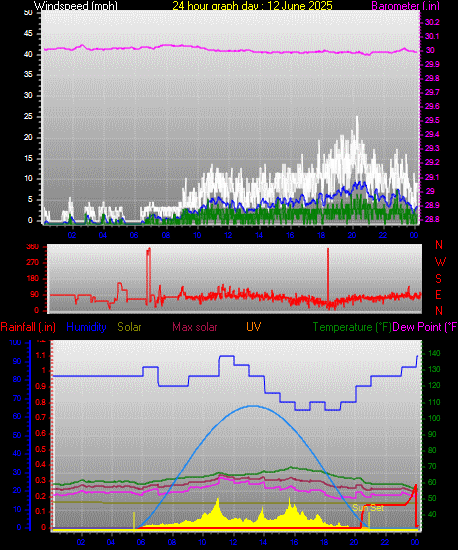The image size is (458, 550).
Task: Click wind direction axis value "360"
Action: click(x=33, y=247)
